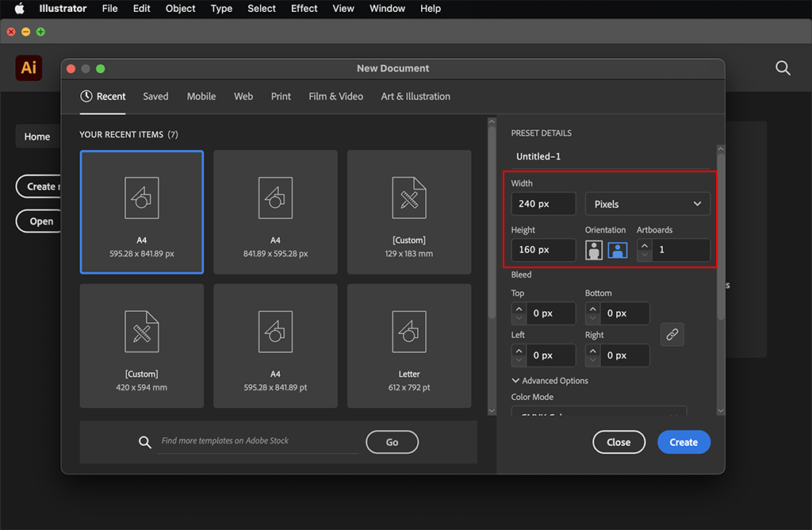Viewport: 812px width, 530px height.
Task: Open the Apple menu
Action: (19, 8)
